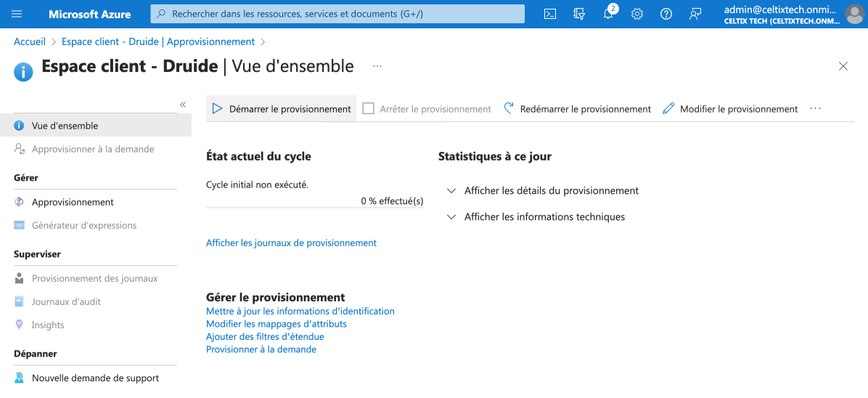Open the Cloud Shell icon

pyautogui.click(x=549, y=14)
